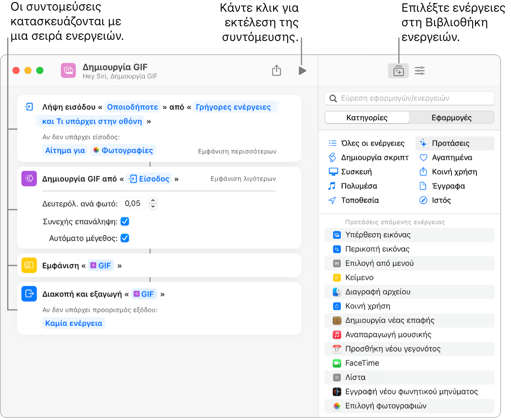
Task: Click the Δημιουργία GIF shortcut icon
Action: (68, 70)
